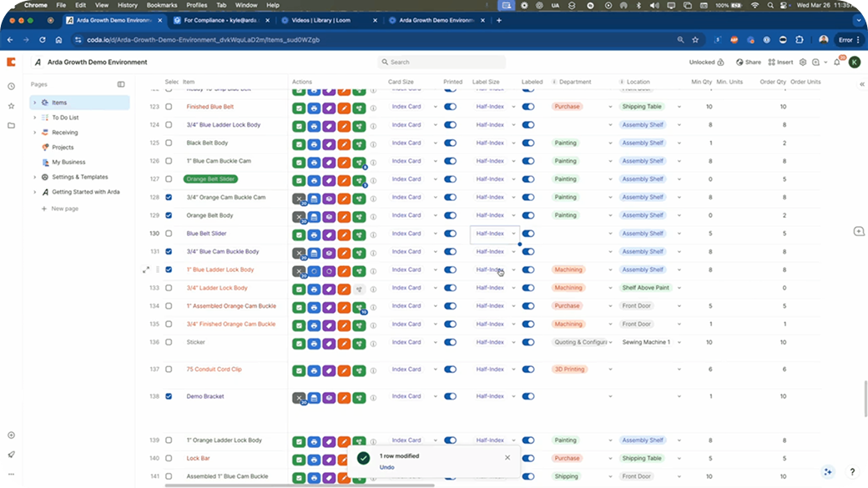The image size is (868, 488).
Task: Click the Share button
Action: [x=749, y=62]
